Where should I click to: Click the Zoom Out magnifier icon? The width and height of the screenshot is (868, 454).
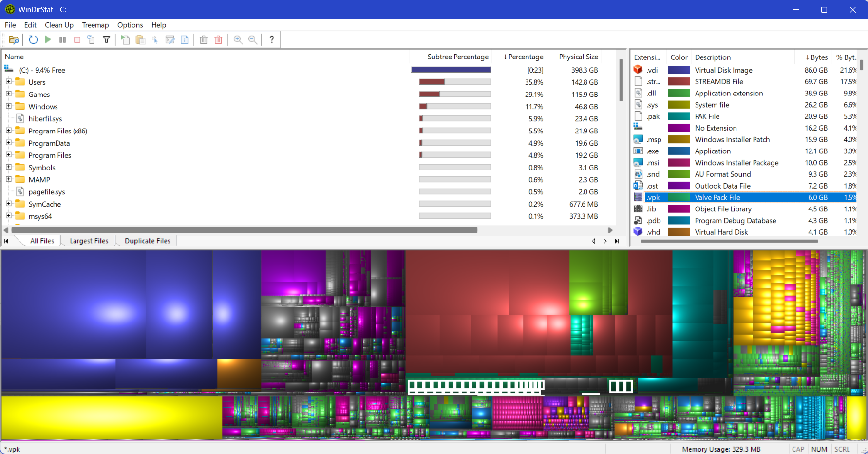[253, 40]
